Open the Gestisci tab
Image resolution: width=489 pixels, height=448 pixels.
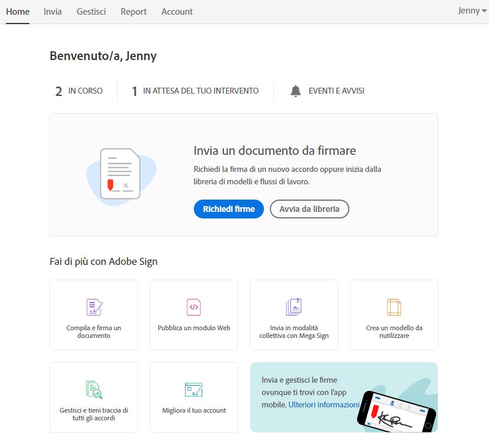(x=91, y=12)
